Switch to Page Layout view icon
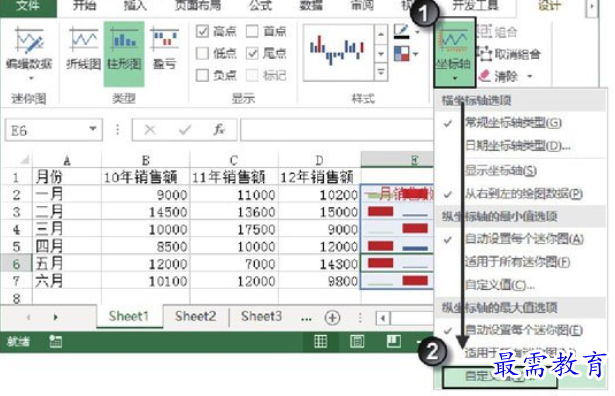615x396 pixels. [357, 342]
